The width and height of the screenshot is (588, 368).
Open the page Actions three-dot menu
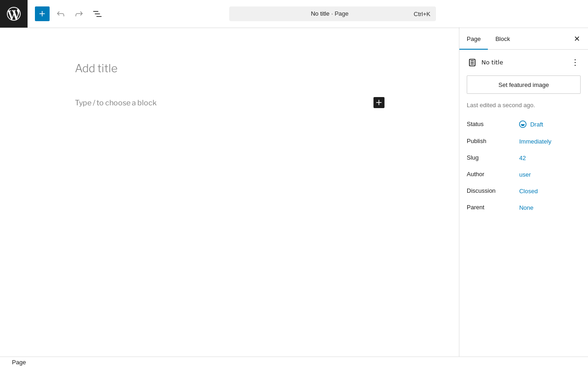click(575, 63)
